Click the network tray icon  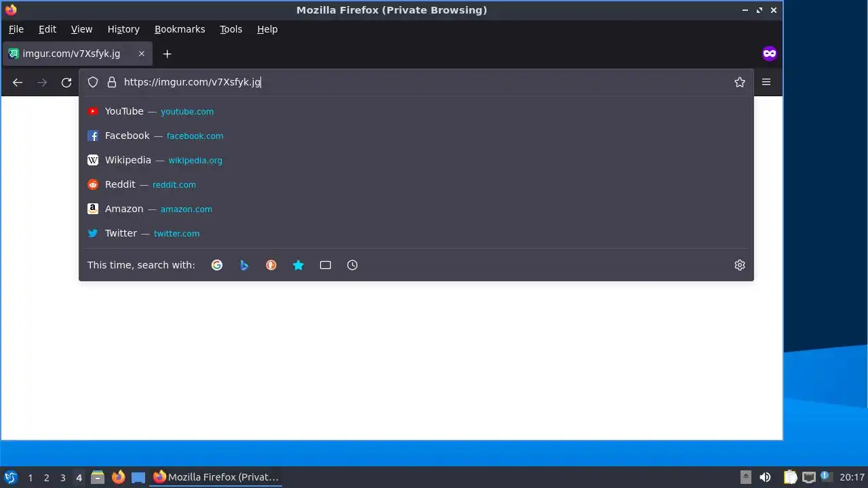(808, 477)
